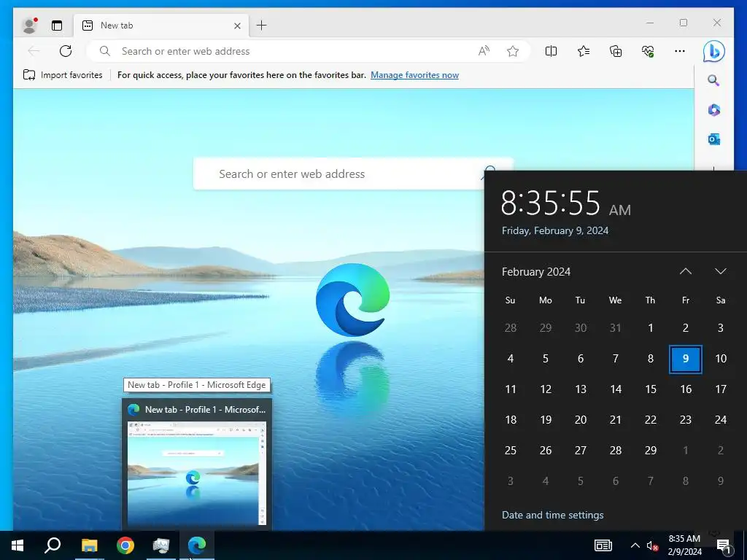Viewport: 747px width, 560px height.
Task: Select February 29 in the calendar
Action: [x=650, y=451]
